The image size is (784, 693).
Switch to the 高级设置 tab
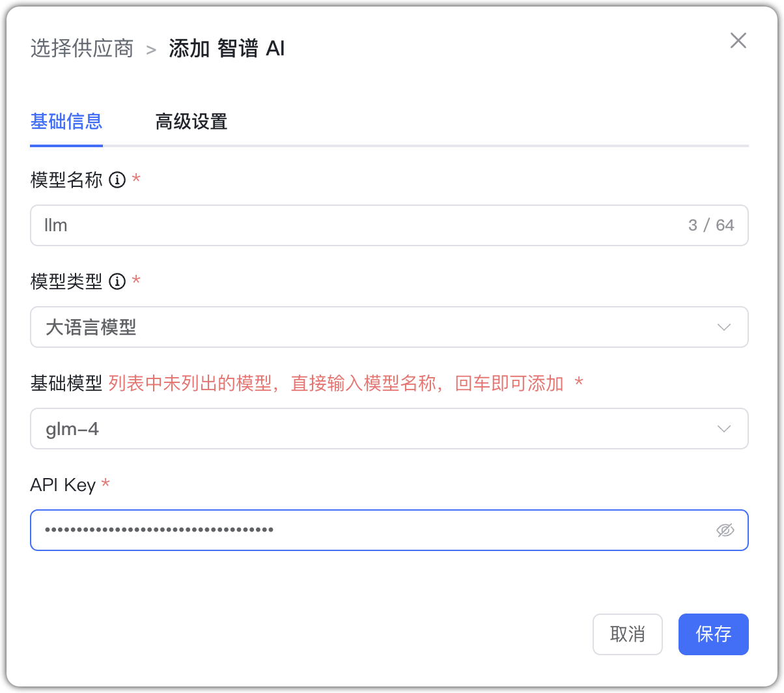[191, 122]
